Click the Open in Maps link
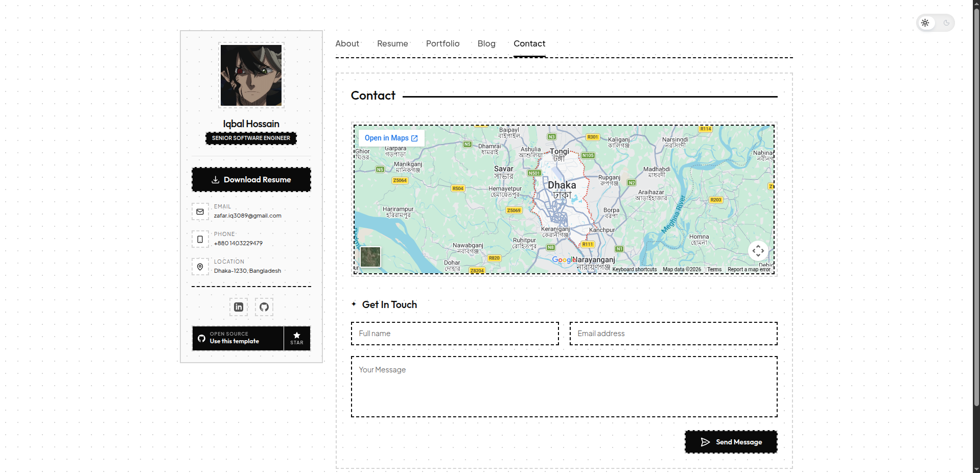 [x=391, y=138]
